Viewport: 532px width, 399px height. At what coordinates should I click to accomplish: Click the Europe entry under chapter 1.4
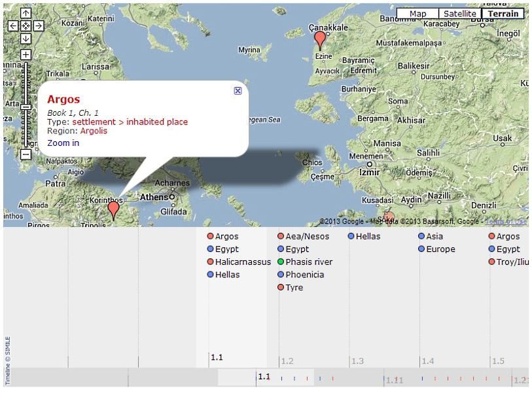tap(440, 249)
